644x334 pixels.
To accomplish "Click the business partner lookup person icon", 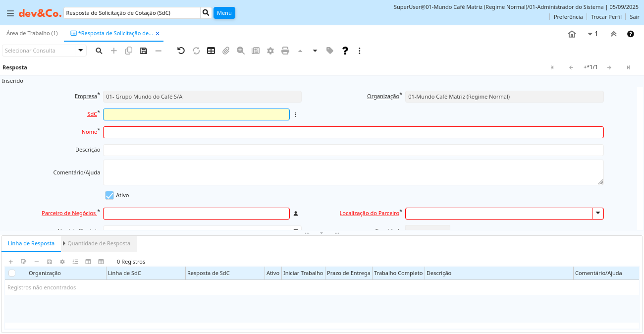I will [x=296, y=214].
